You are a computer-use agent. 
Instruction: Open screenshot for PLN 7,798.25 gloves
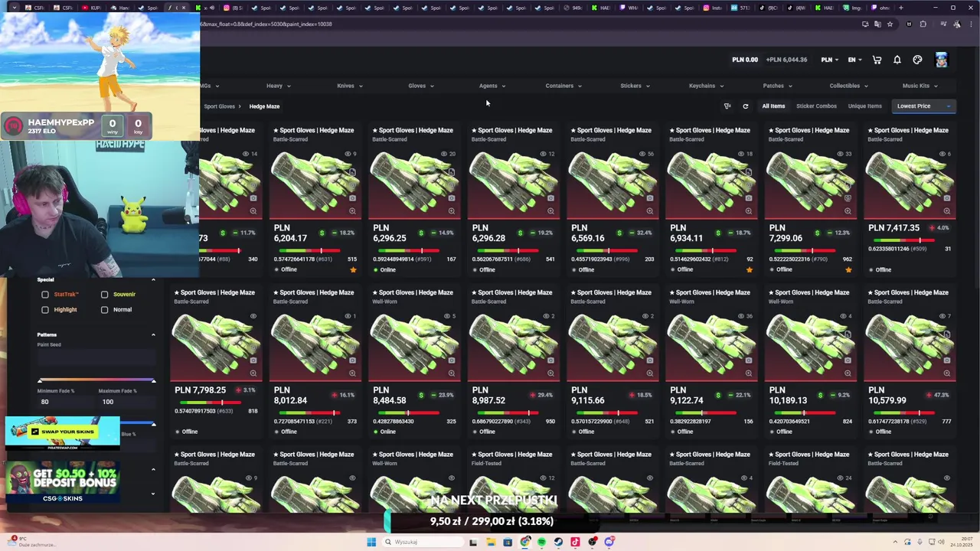(x=253, y=360)
